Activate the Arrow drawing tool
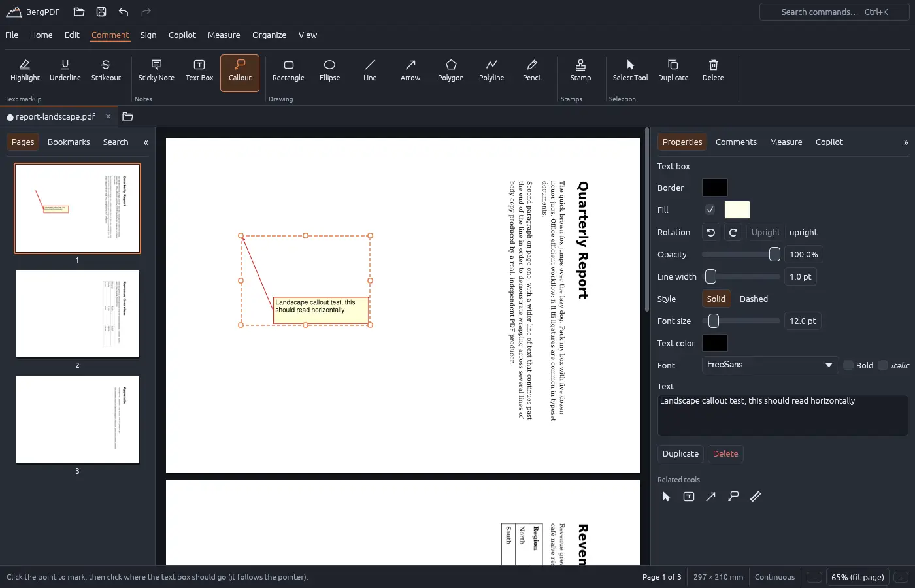 click(410, 72)
